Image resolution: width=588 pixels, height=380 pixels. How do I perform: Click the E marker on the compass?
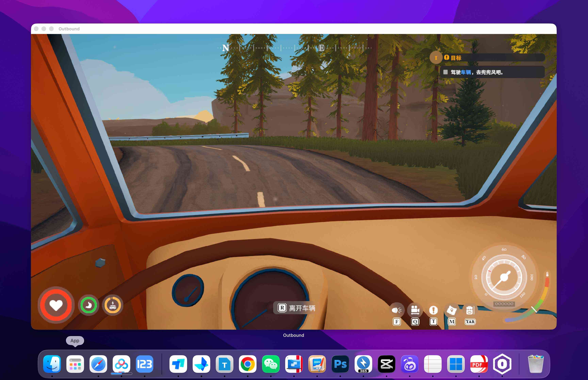coord(321,48)
